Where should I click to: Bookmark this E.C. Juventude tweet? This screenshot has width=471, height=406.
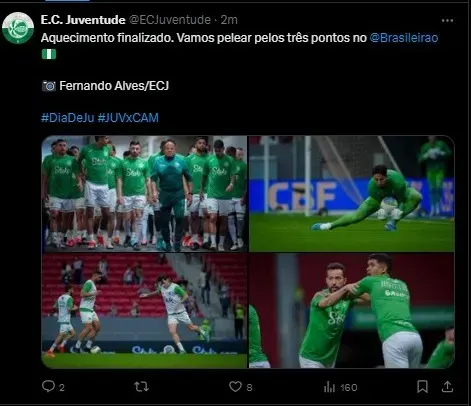pyautogui.click(x=422, y=387)
